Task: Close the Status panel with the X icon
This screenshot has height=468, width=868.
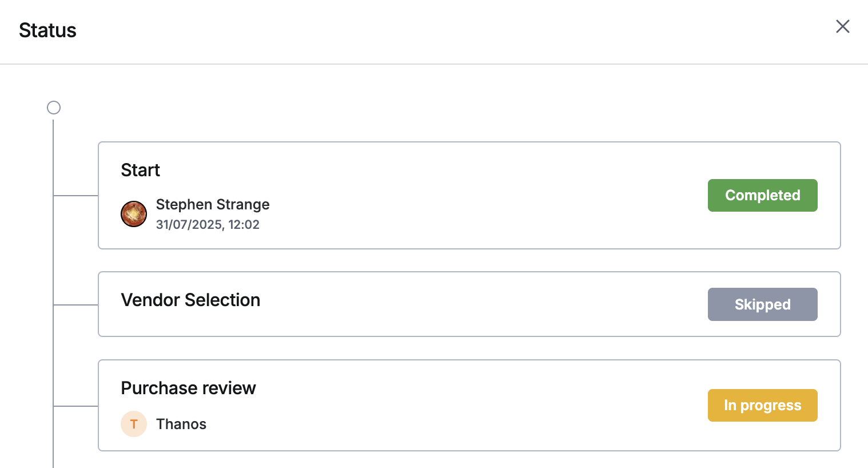Action: pos(842,26)
